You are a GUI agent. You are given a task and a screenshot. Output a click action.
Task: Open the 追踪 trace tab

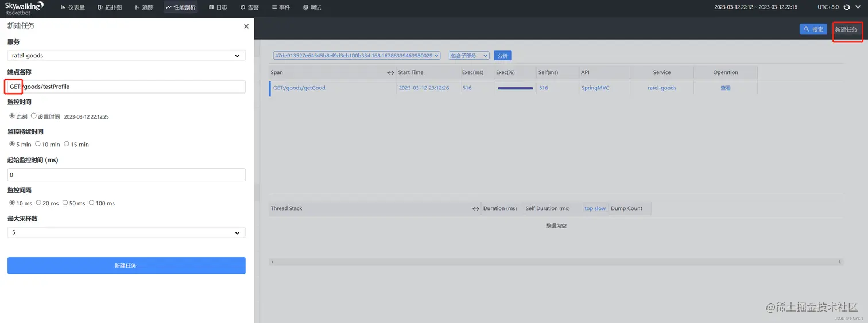pos(144,7)
